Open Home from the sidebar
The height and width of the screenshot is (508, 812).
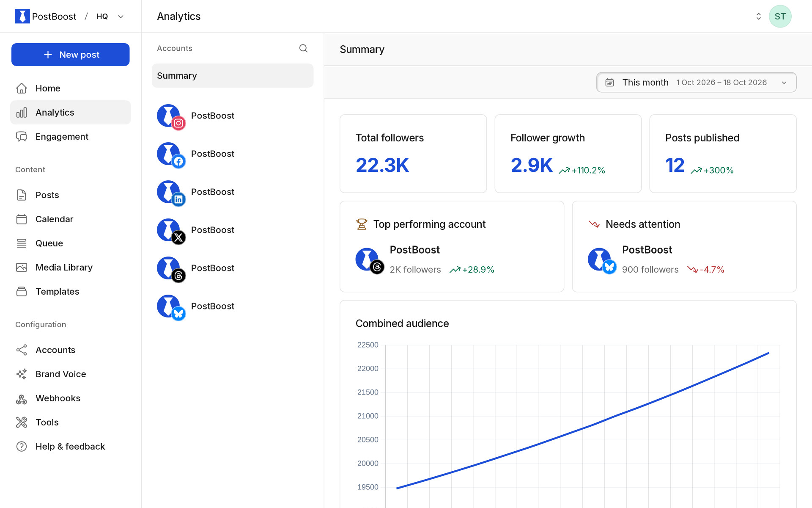[x=70, y=88]
